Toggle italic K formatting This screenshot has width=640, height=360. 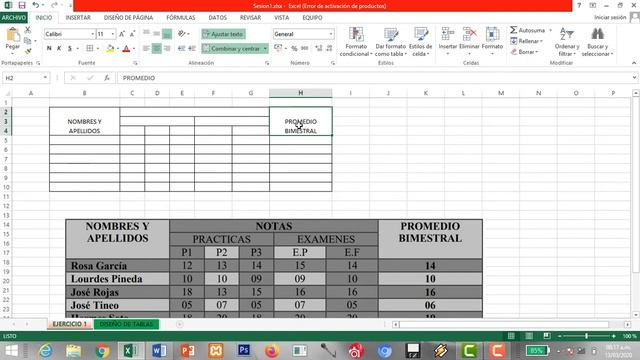tap(59, 49)
